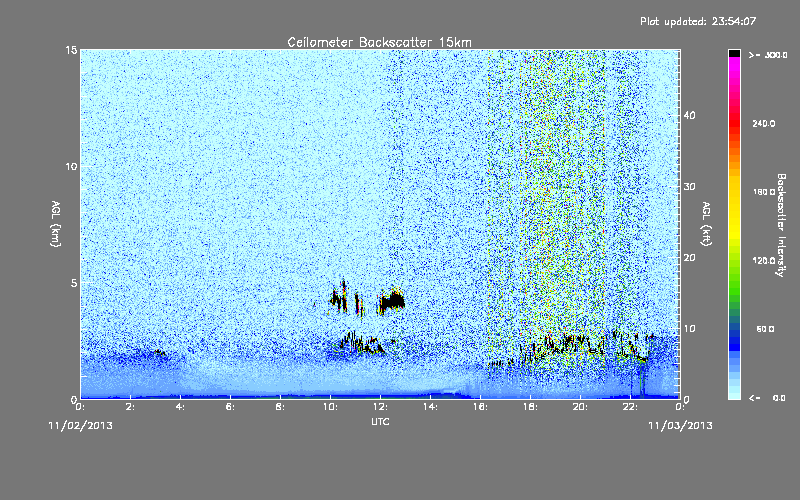Screen dimensions: 800x500
Task: Click the '>= 300.0' colorbar label
Action: click(768, 55)
